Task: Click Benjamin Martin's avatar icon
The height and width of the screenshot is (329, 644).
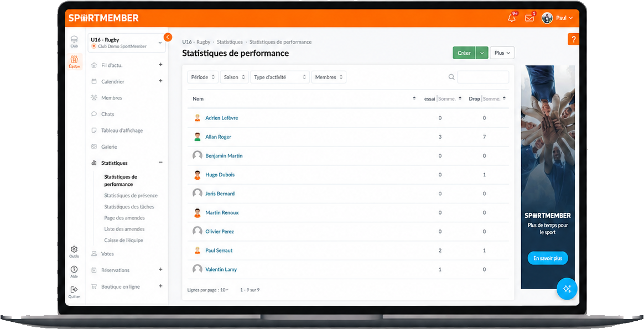Action: click(x=197, y=155)
